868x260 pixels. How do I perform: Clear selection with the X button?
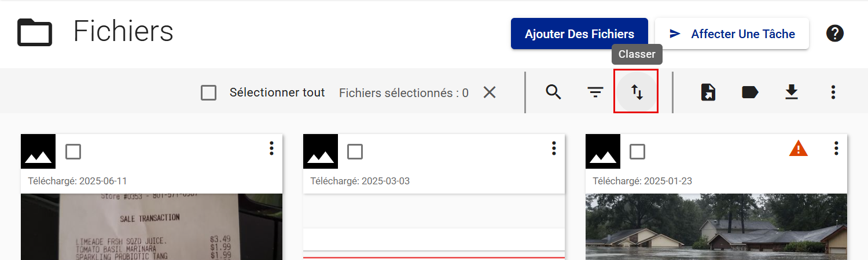click(490, 92)
